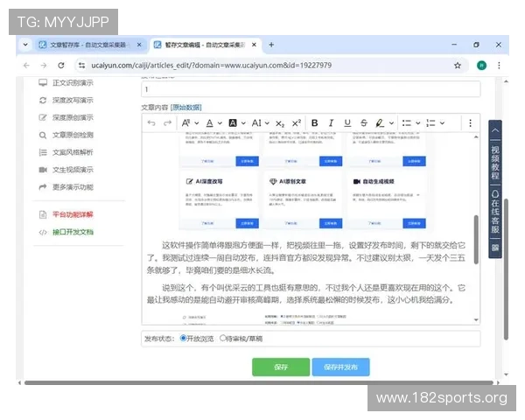Undo the last edit in the editor toolbar
This screenshot has height=420, width=525.
151,123
